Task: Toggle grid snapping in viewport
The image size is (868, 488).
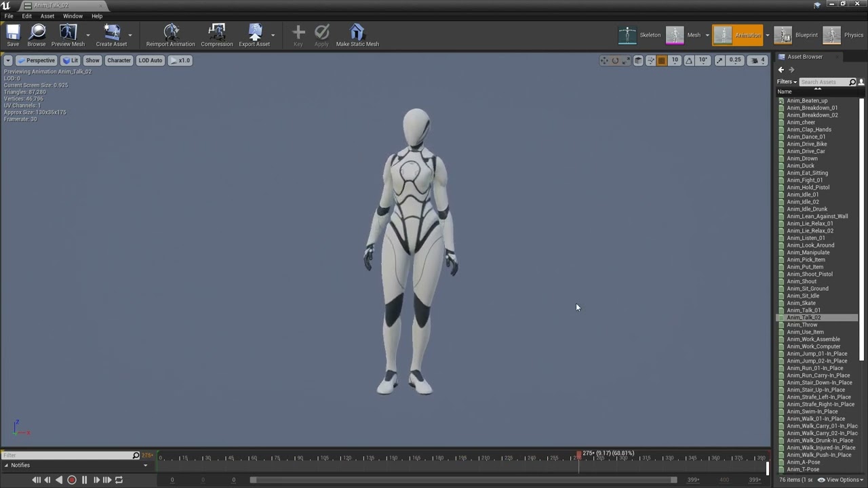Action: [x=662, y=60]
